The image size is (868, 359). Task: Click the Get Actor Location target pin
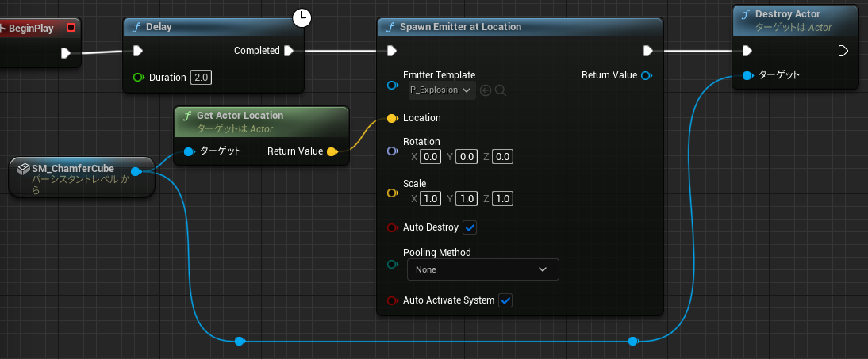[x=190, y=151]
